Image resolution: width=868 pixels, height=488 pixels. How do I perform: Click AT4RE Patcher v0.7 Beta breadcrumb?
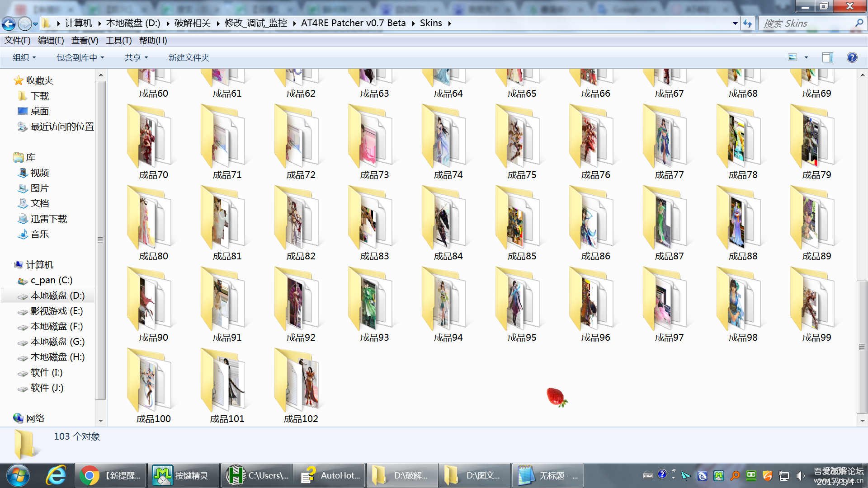point(353,23)
